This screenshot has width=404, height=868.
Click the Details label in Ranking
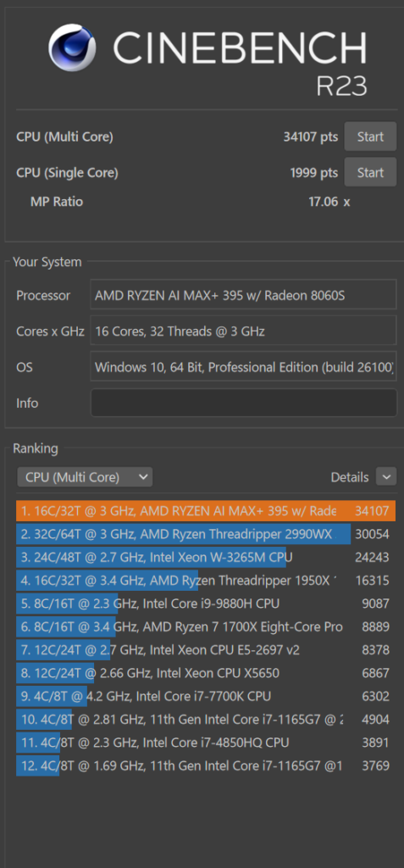pyautogui.click(x=349, y=476)
